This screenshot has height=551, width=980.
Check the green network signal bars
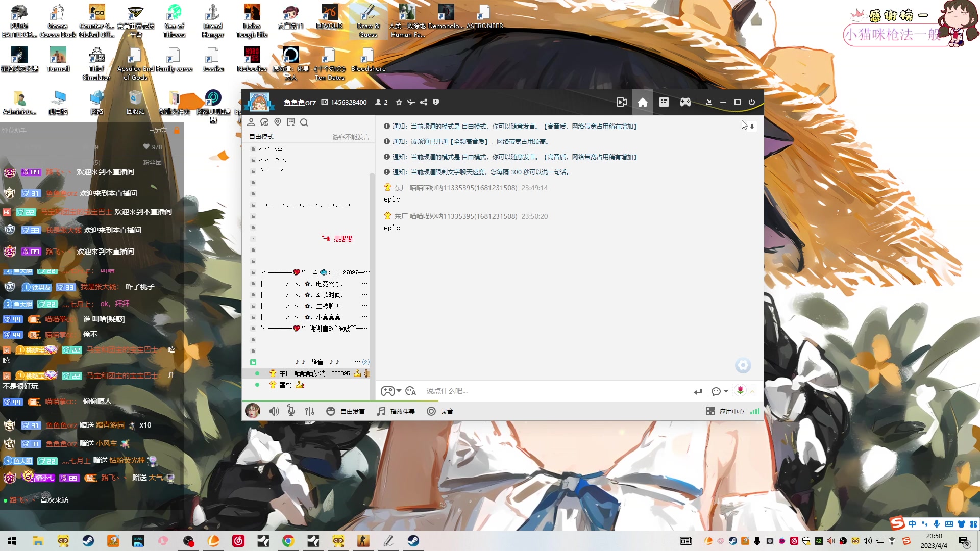pos(755,411)
